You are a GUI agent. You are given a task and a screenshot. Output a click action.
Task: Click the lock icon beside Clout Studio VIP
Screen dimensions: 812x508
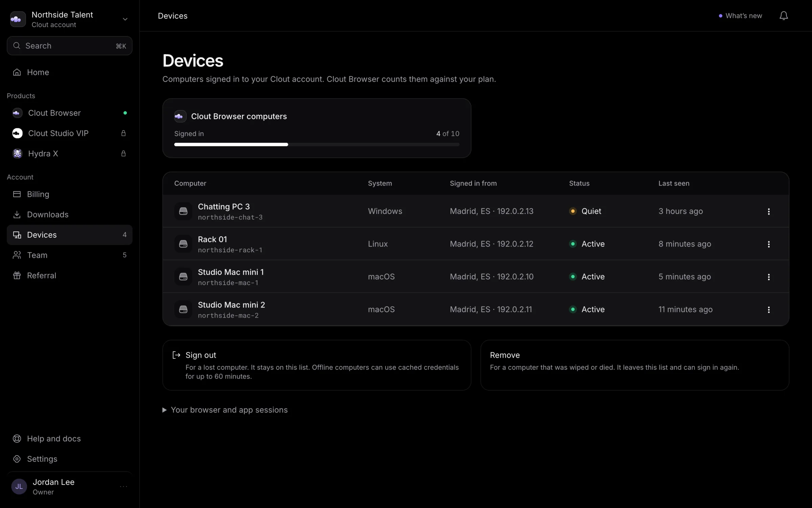tap(123, 133)
